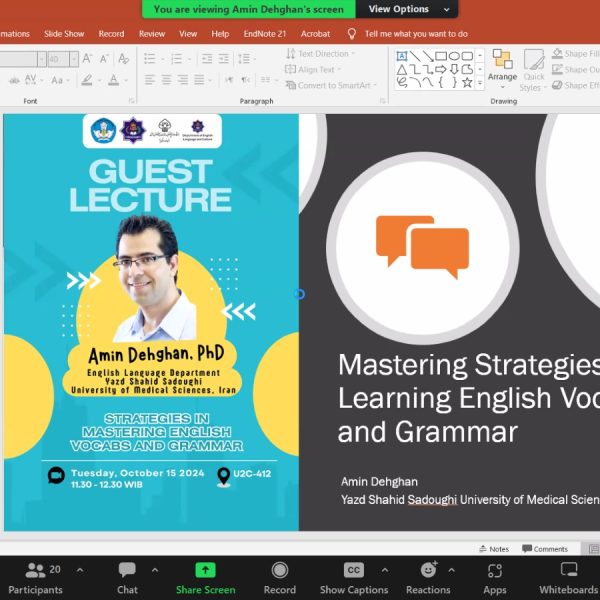600x600 pixels.
Task: Open the Zoom Participants panel
Action: tap(42, 577)
